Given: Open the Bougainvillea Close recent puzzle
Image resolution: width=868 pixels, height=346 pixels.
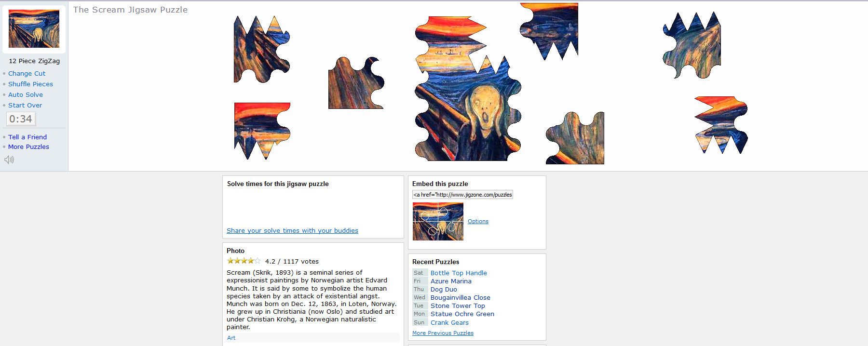Looking at the screenshot, I should pos(460,298).
